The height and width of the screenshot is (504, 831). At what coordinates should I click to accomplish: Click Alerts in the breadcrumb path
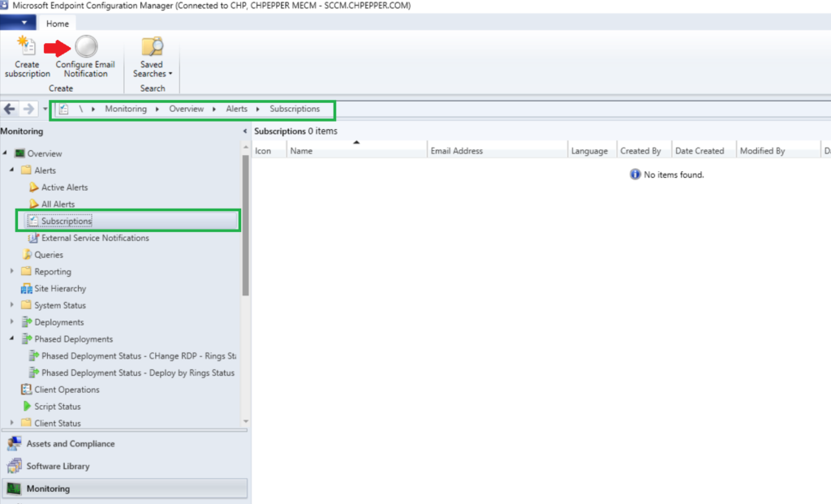236,109
